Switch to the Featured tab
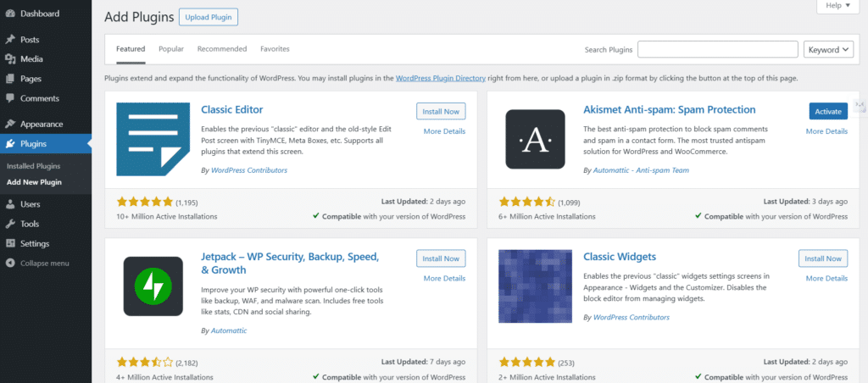The width and height of the screenshot is (868, 383). coord(131,48)
